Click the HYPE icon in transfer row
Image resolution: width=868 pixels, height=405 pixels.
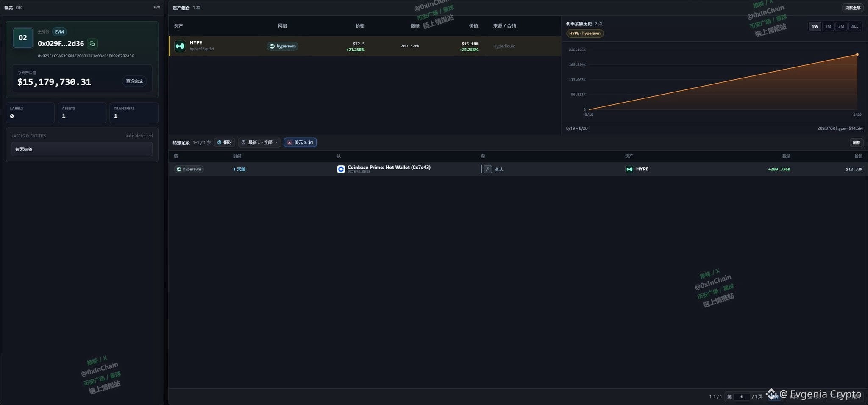click(x=629, y=169)
